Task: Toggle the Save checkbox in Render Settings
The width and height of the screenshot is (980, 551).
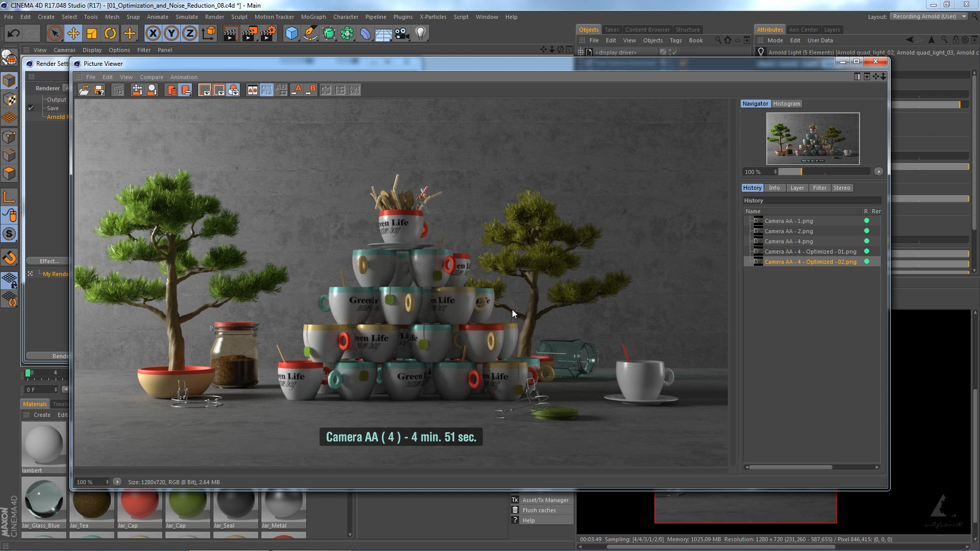Action: [31, 108]
